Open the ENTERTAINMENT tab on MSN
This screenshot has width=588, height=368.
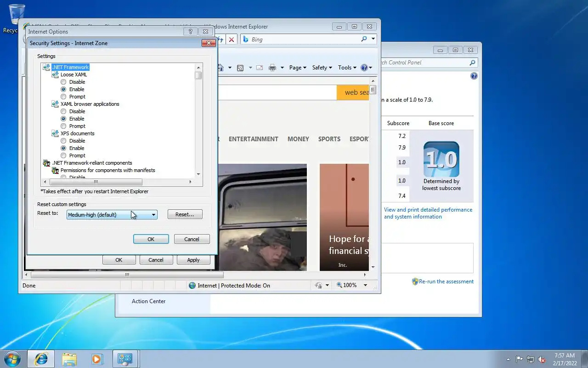coord(254,139)
